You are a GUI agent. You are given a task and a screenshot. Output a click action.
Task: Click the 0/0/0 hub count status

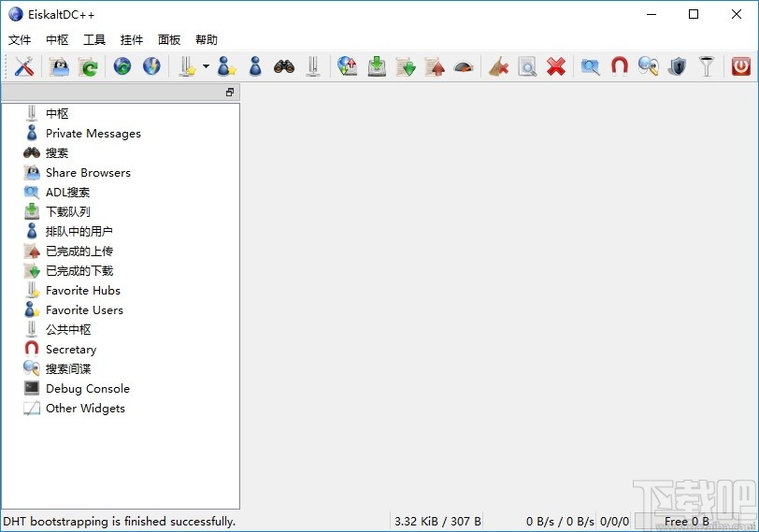pos(614,522)
